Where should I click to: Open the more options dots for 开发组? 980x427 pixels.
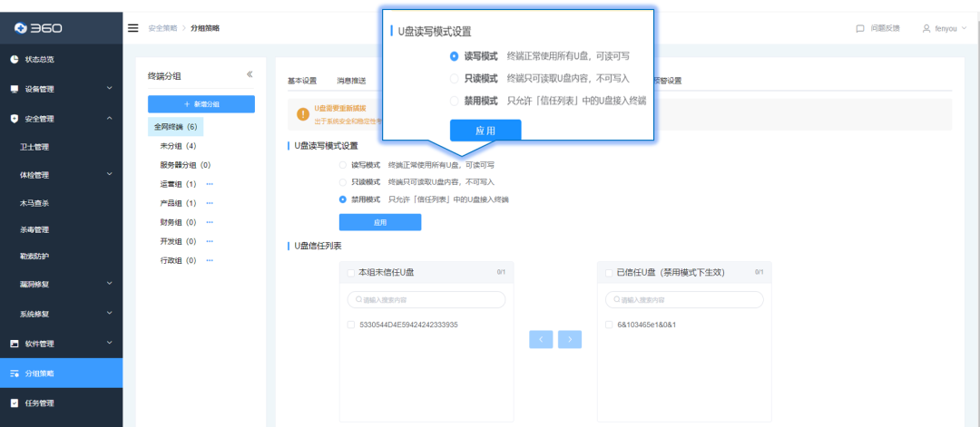210,241
